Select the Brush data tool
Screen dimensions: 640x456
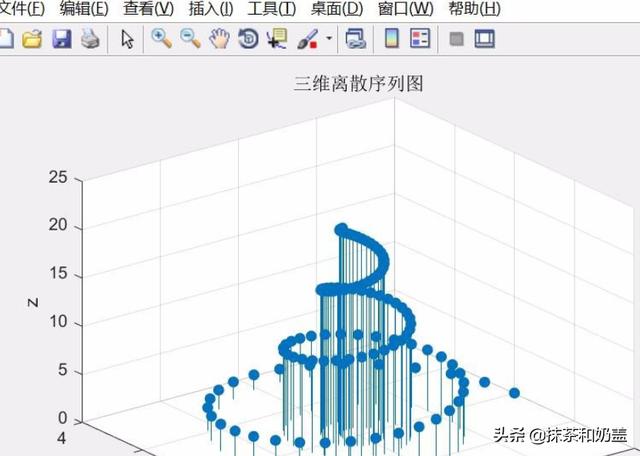pyautogui.click(x=307, y=39)
